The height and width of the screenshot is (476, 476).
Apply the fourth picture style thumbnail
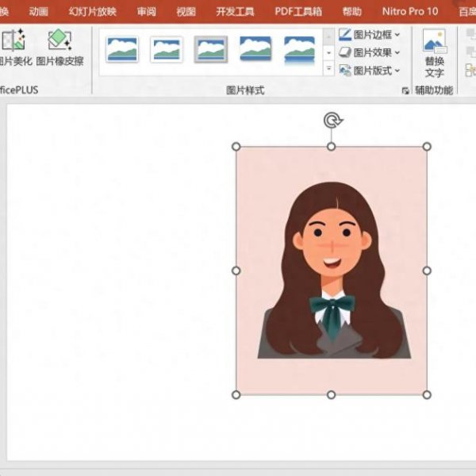tap(255, 49)
